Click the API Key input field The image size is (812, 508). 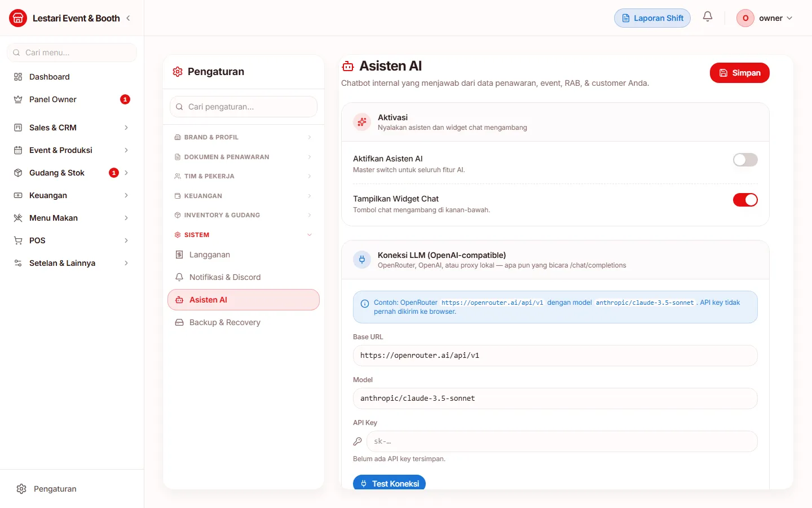[562, 441]
